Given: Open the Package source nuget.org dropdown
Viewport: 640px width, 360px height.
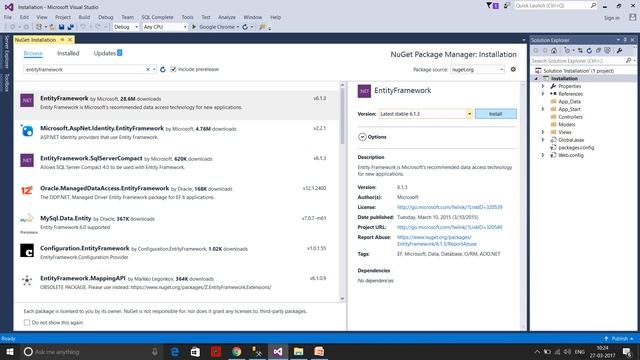Looking at the screenshot, I should (x=478, y=69).
